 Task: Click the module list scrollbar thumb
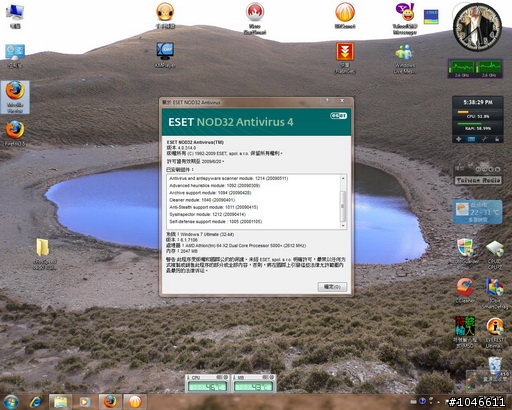(343, 206)
